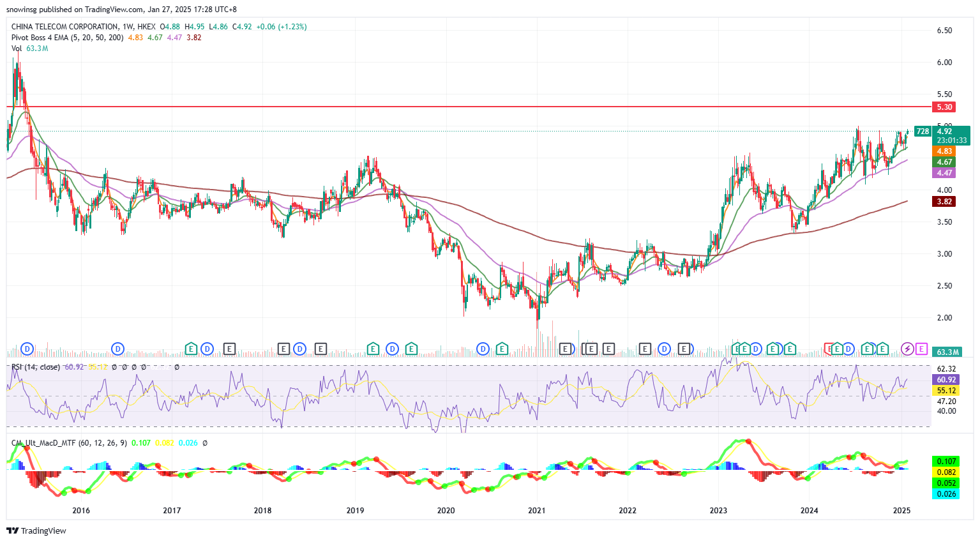Click the orange 4.83 EMA axis label
The height and width of the screenshot is (542, 980).
pyautogui.click(x=944, y=151)
